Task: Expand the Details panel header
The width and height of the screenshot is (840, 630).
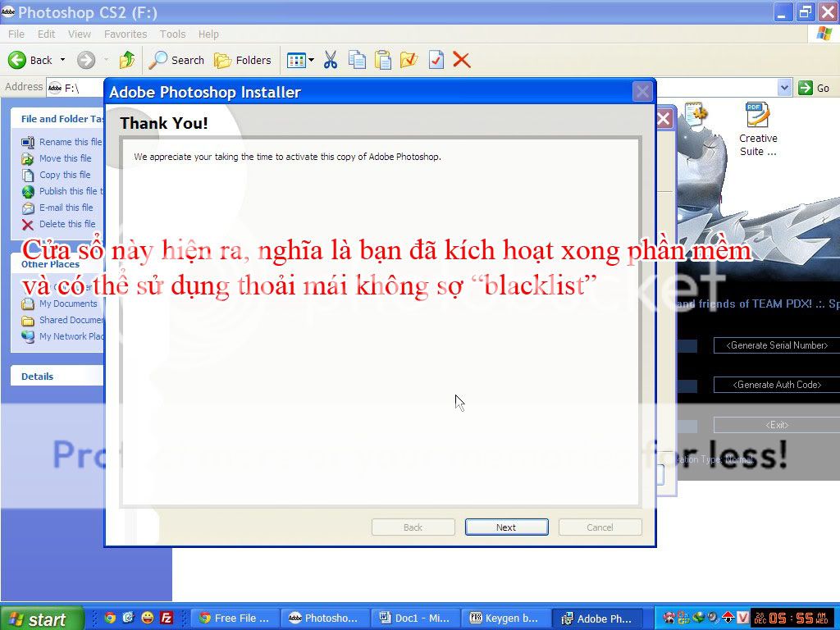Action: pos(57,376)
